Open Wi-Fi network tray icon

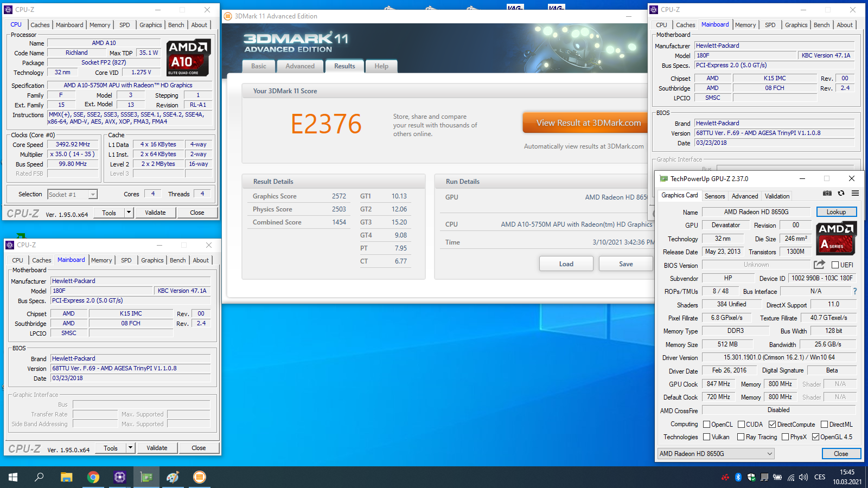point(791,477)
